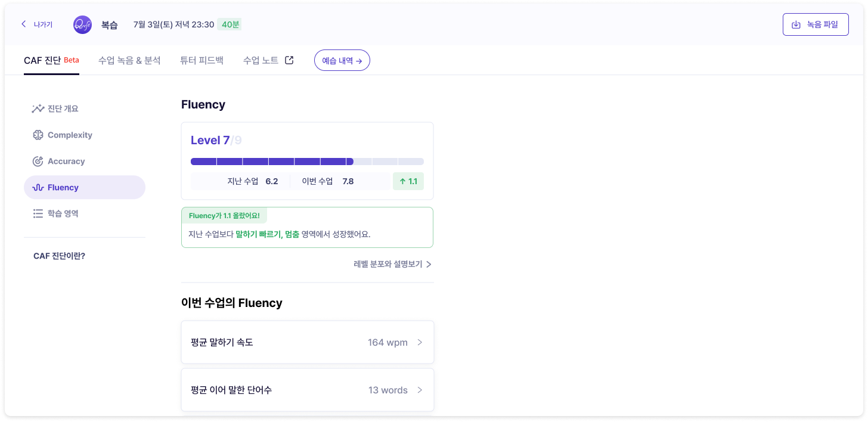Click the 지난 수업 6.2 score
Screen dimensions: 868x422
click(x=253, y=181)
